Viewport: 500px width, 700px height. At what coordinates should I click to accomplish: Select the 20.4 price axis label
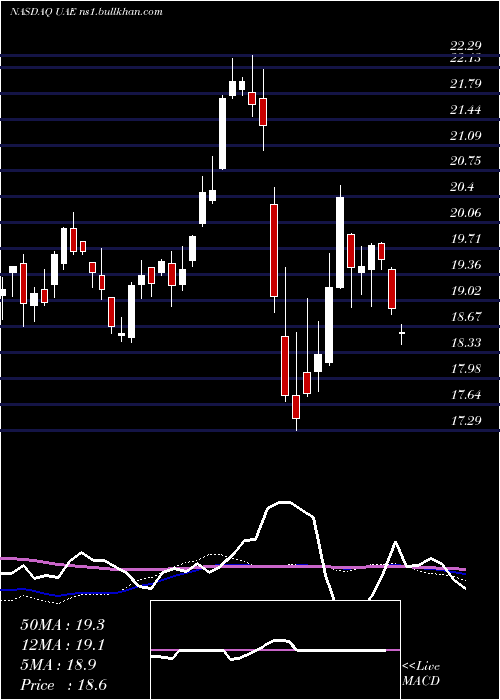[462, 187]
